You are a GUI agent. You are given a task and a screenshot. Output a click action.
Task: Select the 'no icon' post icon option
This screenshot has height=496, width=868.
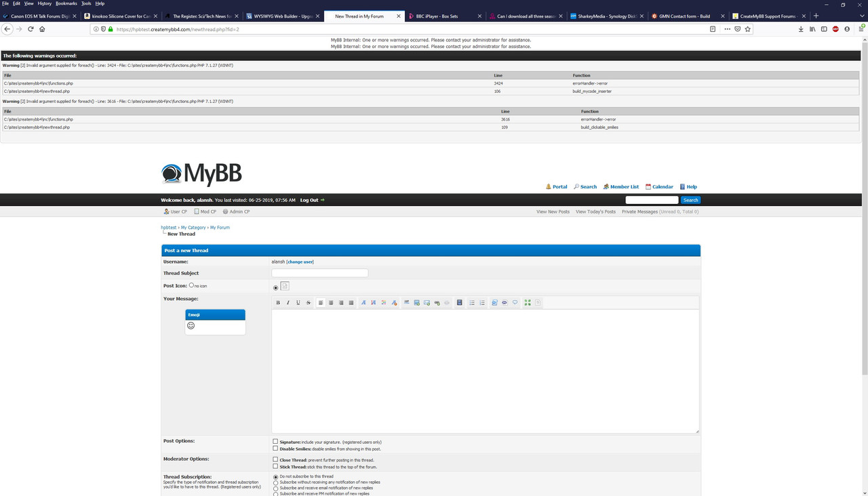coord(191,285)
